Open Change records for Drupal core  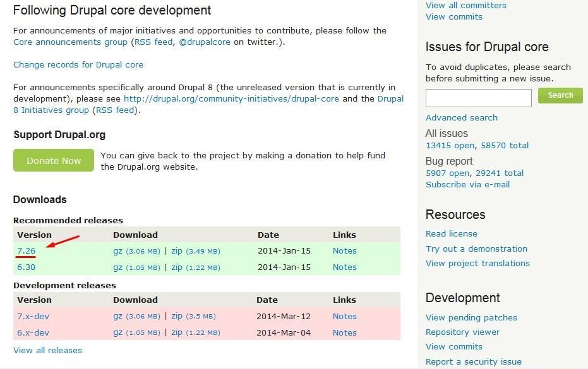click(78, 65)
